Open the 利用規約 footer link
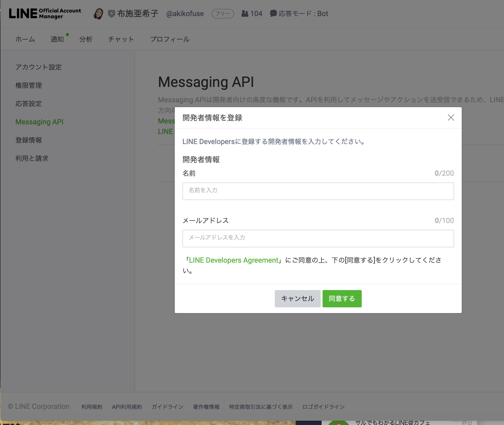The width and height of the screenshot is (504, 425). 92,407
